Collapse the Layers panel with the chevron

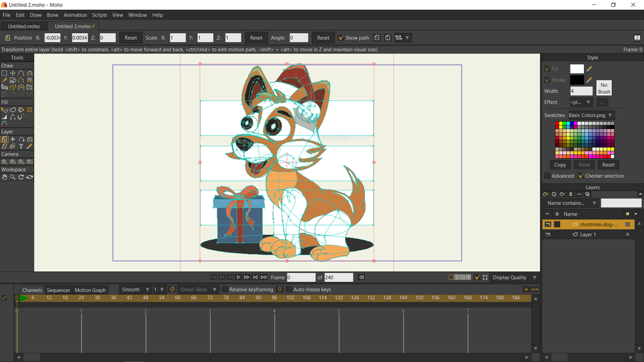(640, 194)
